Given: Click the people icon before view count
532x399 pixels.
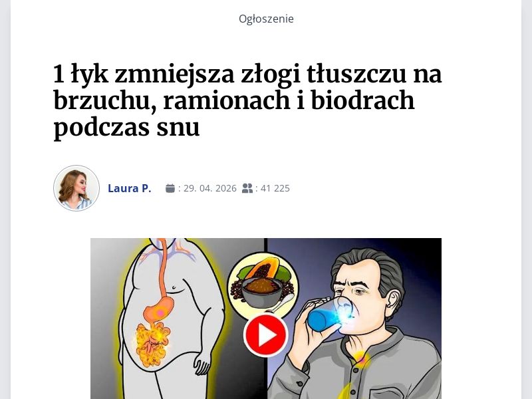Looking at the screenshot, I should click(247, 188).
